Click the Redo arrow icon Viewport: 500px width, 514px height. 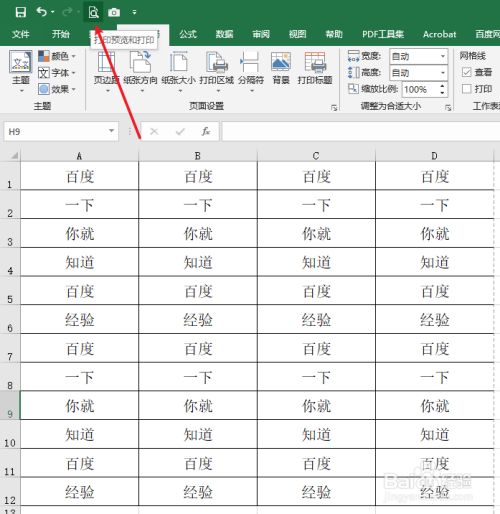pyautogui.click(x=67, y=12)
